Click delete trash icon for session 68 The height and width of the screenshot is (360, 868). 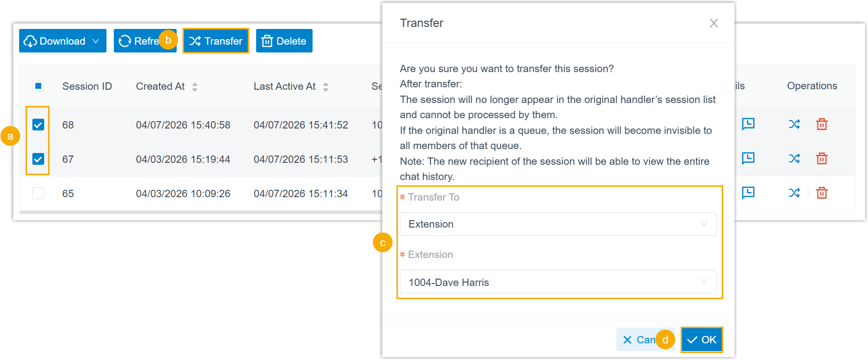click(x=821, y=124)
